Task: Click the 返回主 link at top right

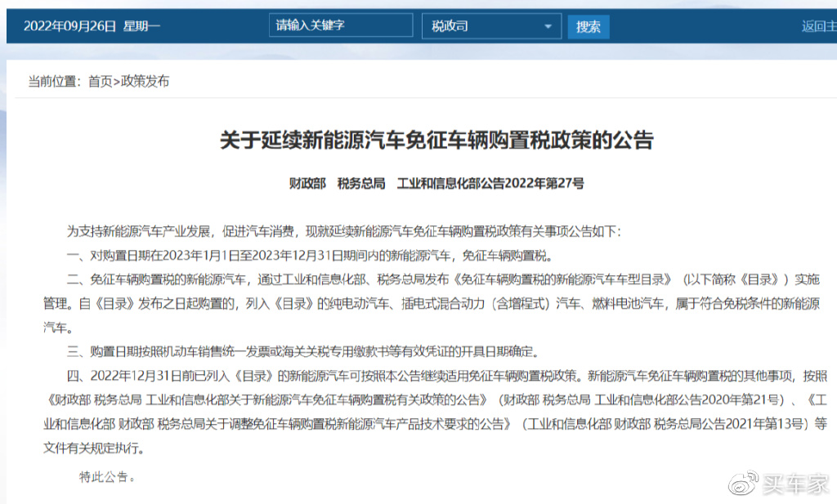Action: 819,26
